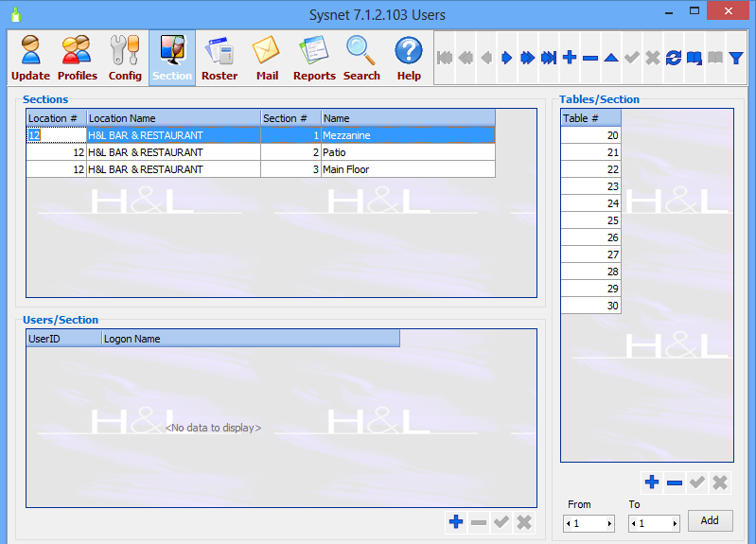The width and height of the screenshot is (756, 544).
Task: Click the selected Location # cell 12
Action: [x=57, y=135]
